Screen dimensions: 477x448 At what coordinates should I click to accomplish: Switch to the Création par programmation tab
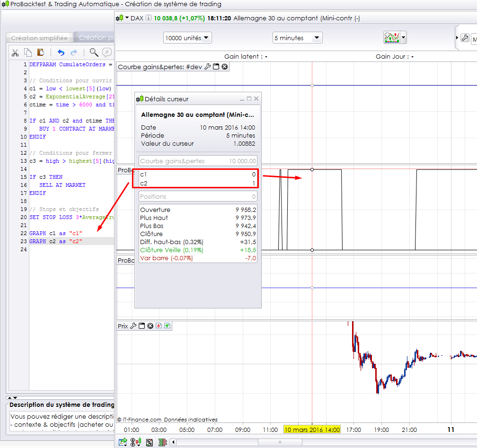click(94, 37)
